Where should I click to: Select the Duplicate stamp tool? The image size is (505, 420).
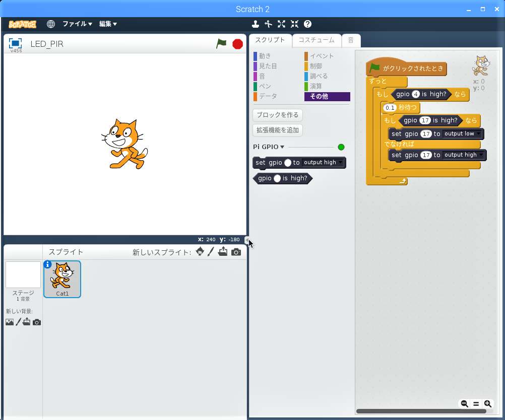256,24
